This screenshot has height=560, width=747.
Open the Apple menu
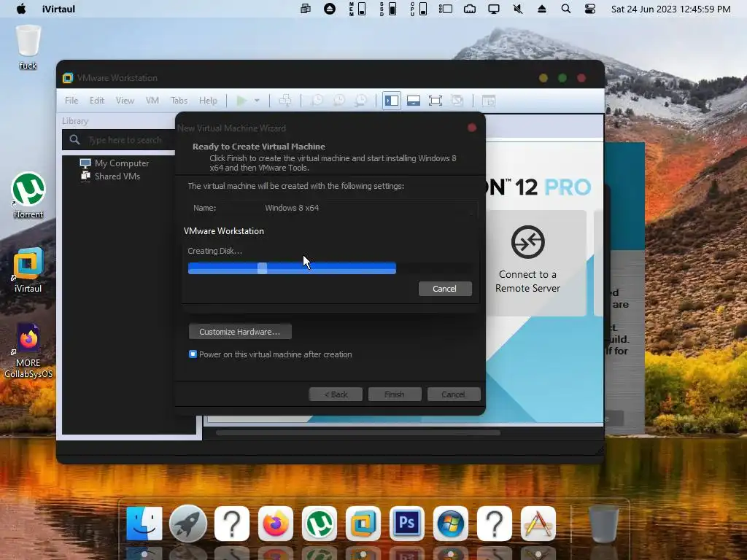point(21,9)
